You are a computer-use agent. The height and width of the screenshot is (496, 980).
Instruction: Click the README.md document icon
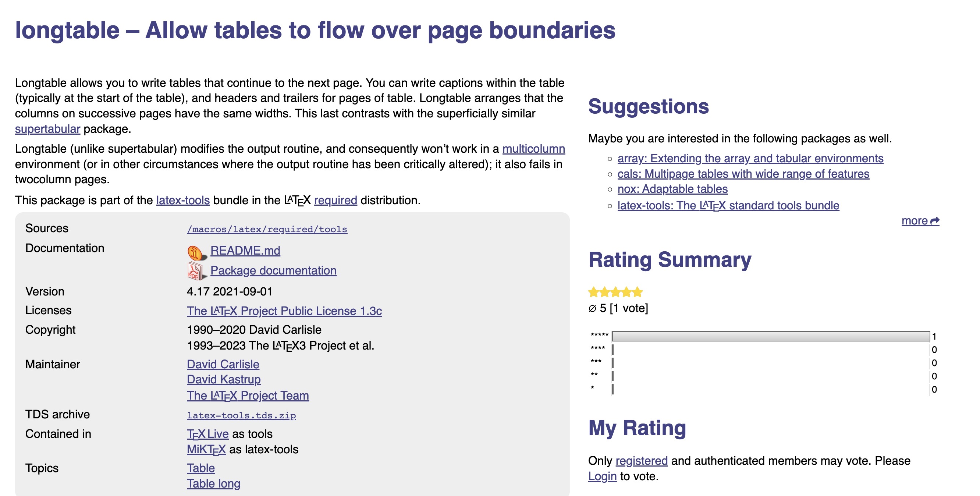[x=195, y=251]
